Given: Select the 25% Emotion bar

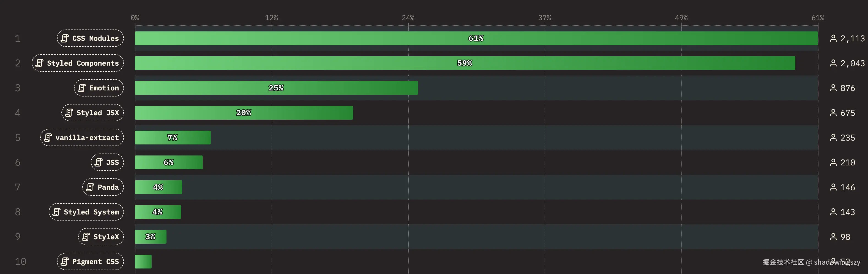Looking at the screenshot, I should click(x=276, y=88).
